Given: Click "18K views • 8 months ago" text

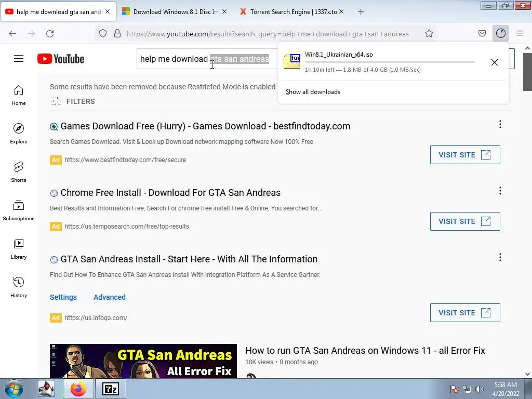Looking at the screenshot, I should (282, 362).
